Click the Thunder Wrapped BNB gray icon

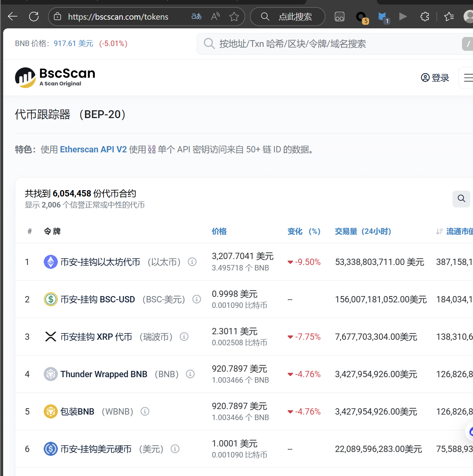pos(51,374)
